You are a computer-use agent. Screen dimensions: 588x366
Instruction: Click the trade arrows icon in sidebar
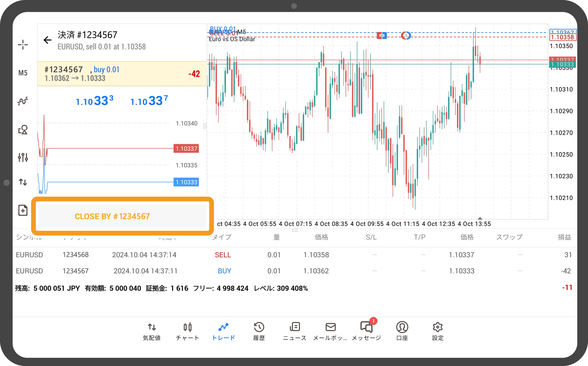23,182
